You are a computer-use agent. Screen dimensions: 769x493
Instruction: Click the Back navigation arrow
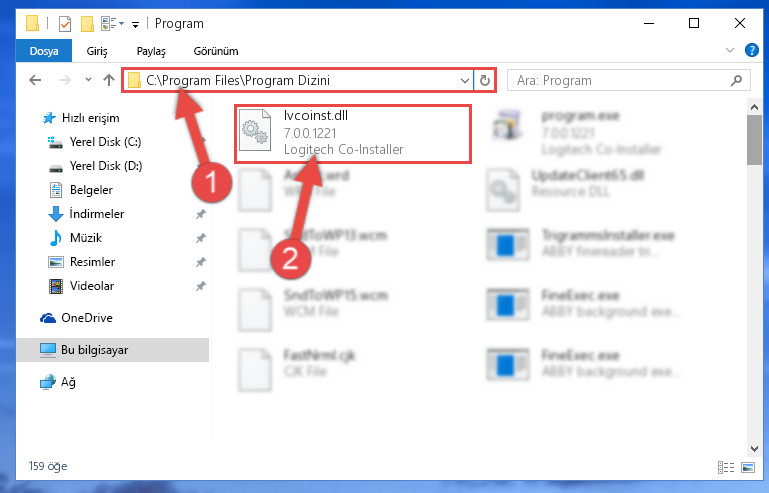[35, 80]
